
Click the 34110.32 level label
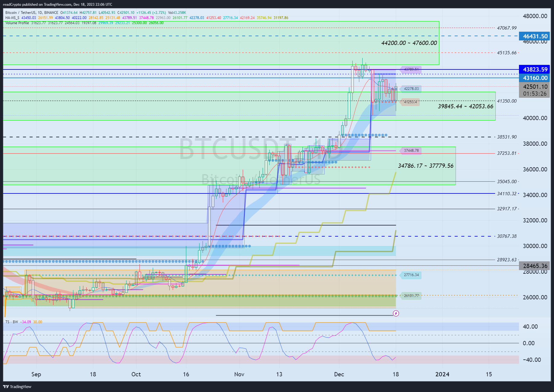coord(507,193)
